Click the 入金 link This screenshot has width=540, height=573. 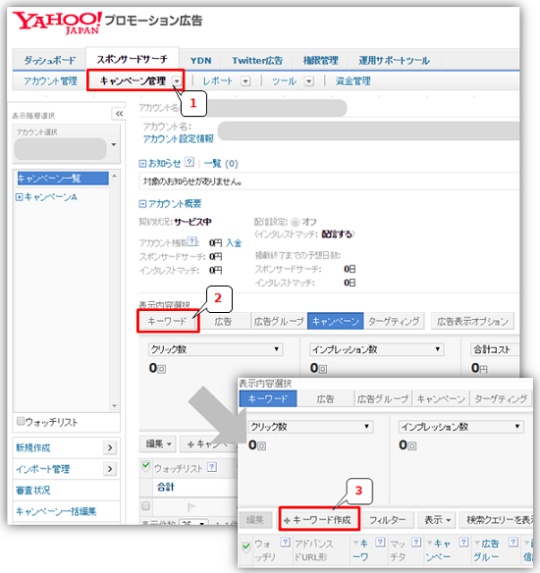tap(234, 243)
